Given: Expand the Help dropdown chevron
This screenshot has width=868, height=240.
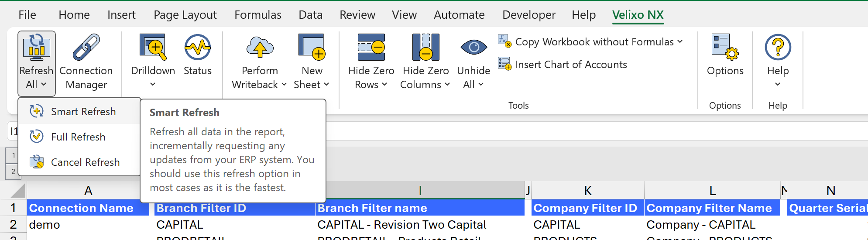Looking at the screenshot, I should (778, 84).
